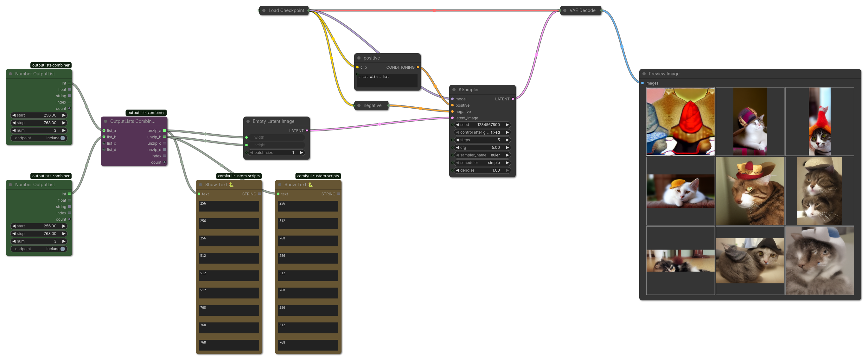Decrease lower Number OutputList start value
This screenshot has height=361, width=868.
pos(14,226)
